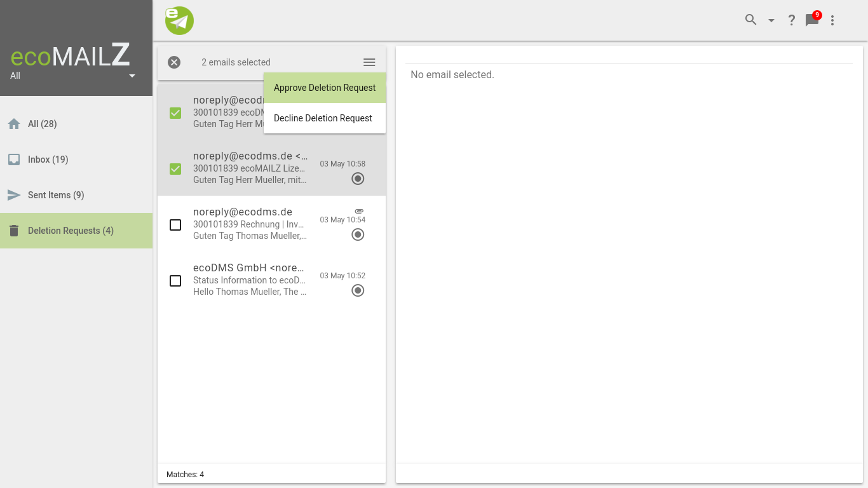Image resolution: width=868 pixels, height=488 pixels.
Task: Go to the Sent Items (9) folder
Action: (x=76, y=195)
